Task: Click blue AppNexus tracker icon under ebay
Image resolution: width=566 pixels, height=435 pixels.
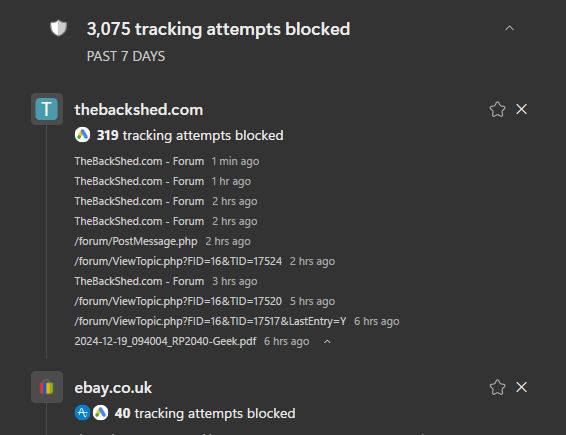Action: coord(82,413)
